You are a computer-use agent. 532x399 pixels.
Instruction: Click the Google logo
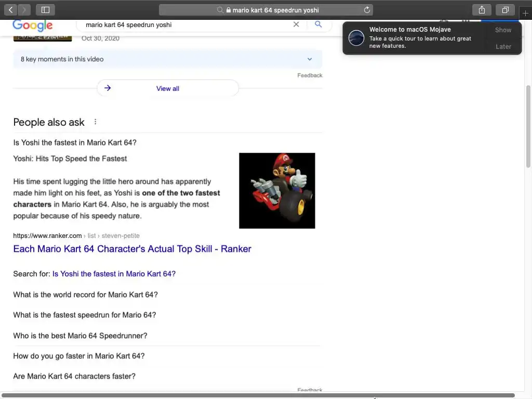pyautogui.click(x=33, y=25)
